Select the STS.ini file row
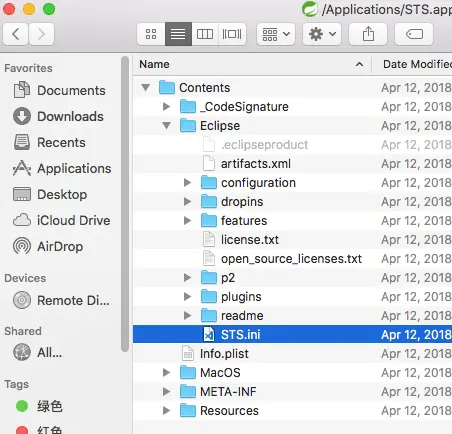 [292, 335]
